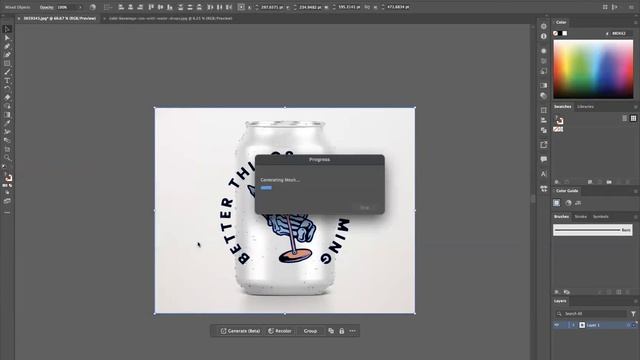
Task: Select the Selection tool (black arrow)
Action: tap(7, 29)
